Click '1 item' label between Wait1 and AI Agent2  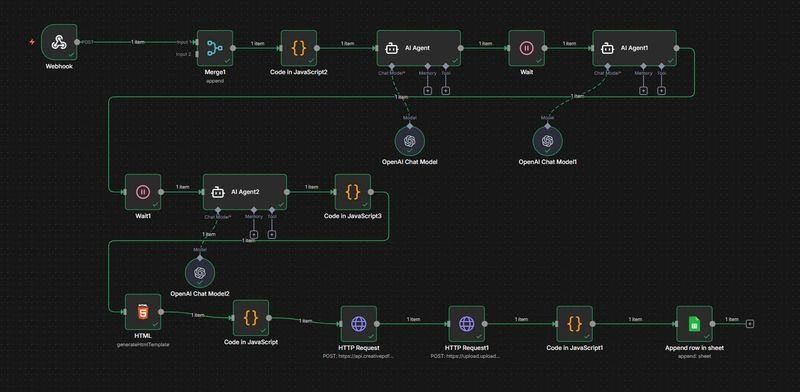coord(182,187)
